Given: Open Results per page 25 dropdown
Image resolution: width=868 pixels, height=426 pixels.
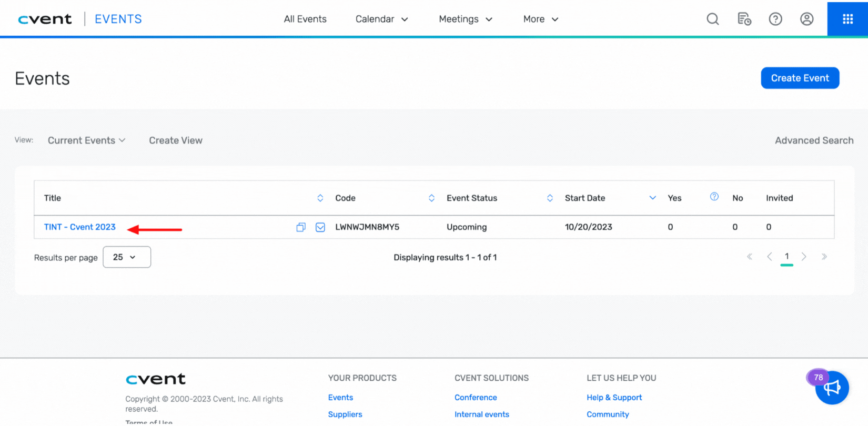Looking at the screenshot, I should click(127, 257).
